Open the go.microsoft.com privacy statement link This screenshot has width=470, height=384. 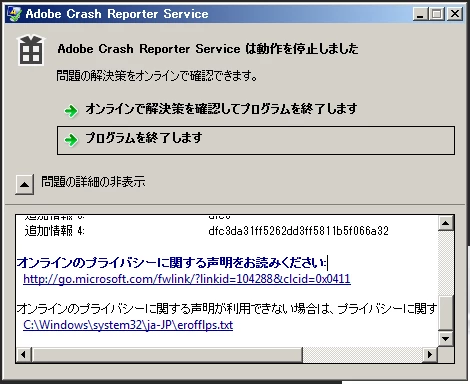point(187,279)
